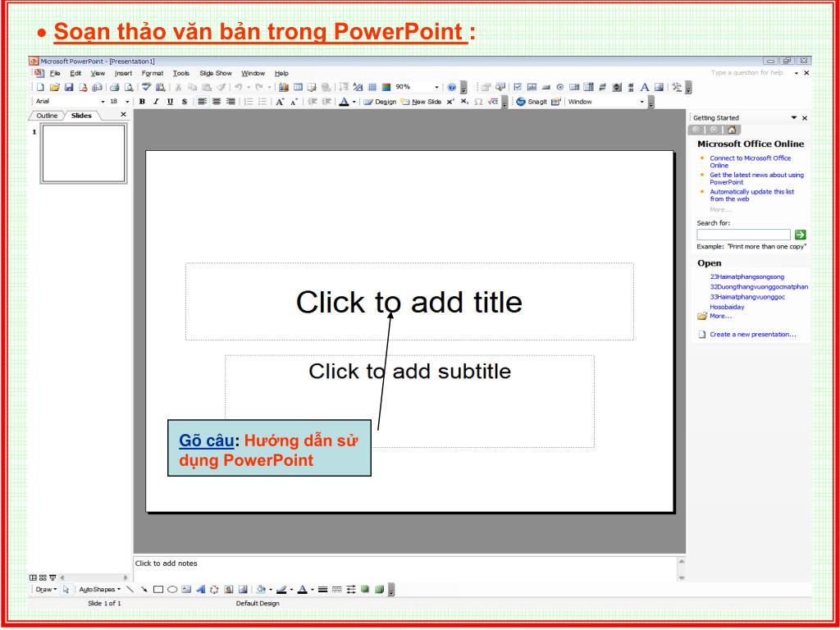Expand Getting Started task pane dropdown arrow
The image size is (840, 630).
point(794,118)
